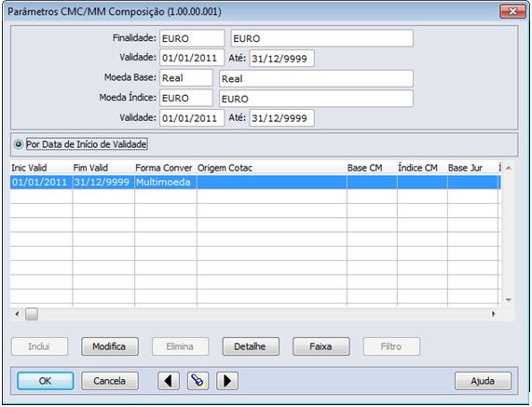Go to next record with right arrow button

pyautogui.click(x=227, y=381)
